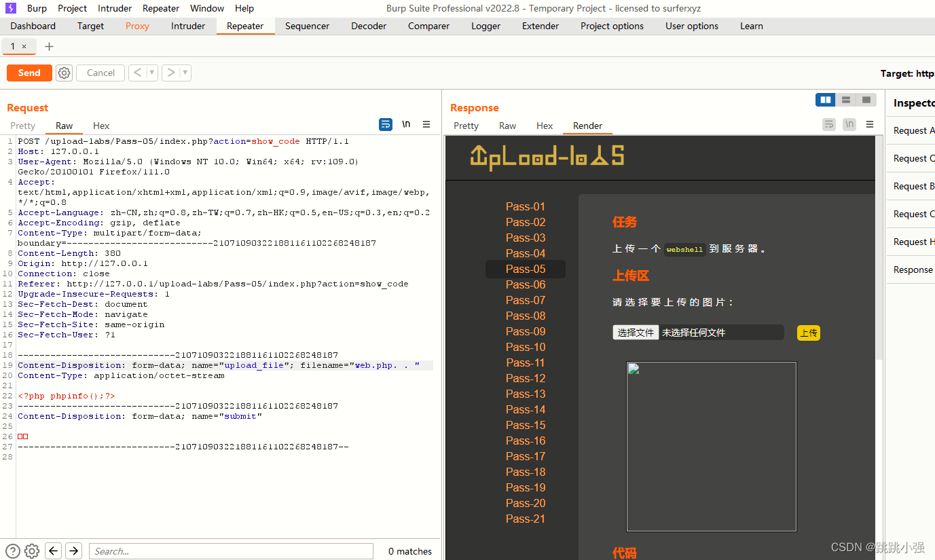Open the Project menu
935x560 pixels.
[72, 8]
